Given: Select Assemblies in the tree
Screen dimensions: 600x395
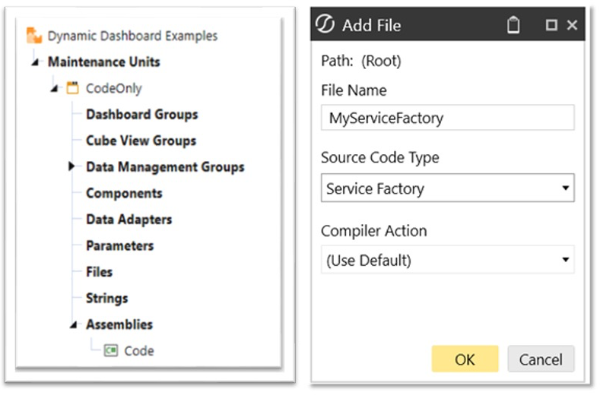Looking at the screenshot, I should tap(119, 325).
